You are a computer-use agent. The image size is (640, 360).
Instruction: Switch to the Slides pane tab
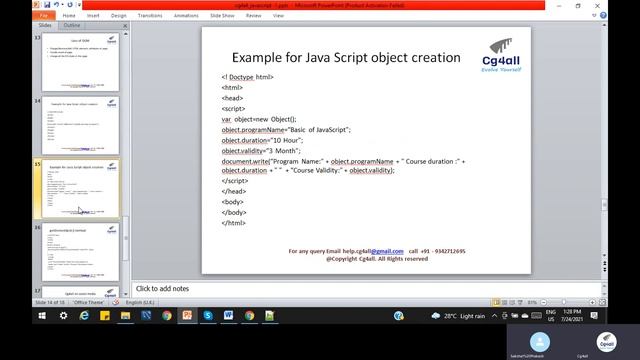(x=45, y=25)
